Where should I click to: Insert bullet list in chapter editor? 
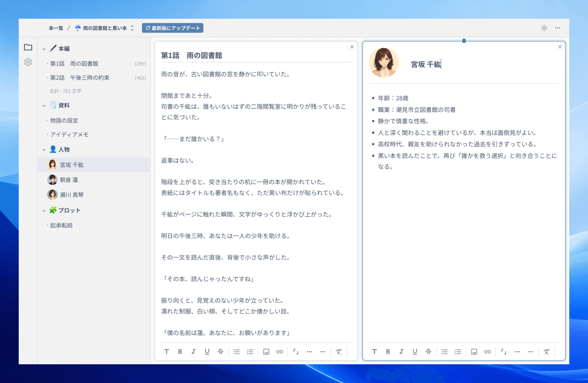coord(237,352)
